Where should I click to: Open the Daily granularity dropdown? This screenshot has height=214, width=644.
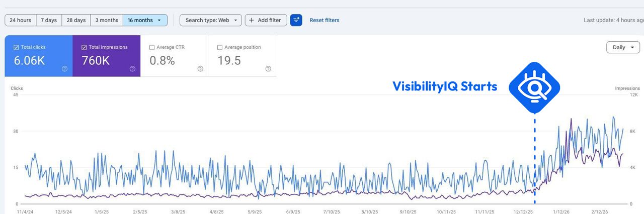pos(623,47)
